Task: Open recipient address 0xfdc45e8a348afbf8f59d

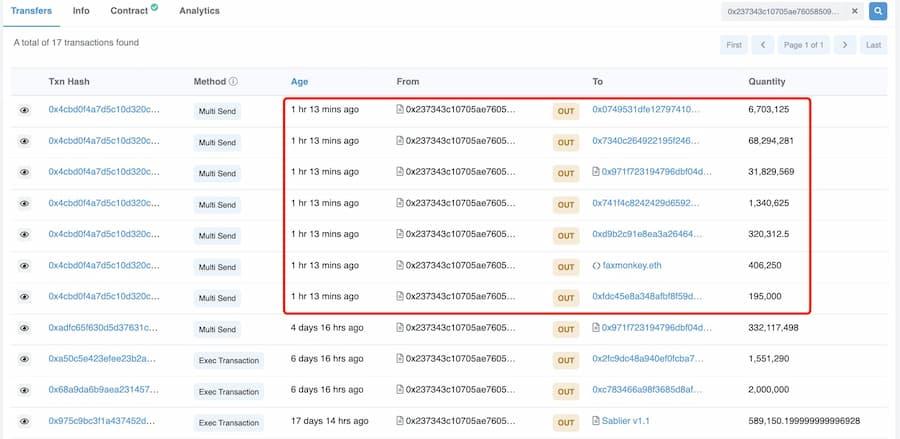Action: pyautogui.click(x=647, y=296)
